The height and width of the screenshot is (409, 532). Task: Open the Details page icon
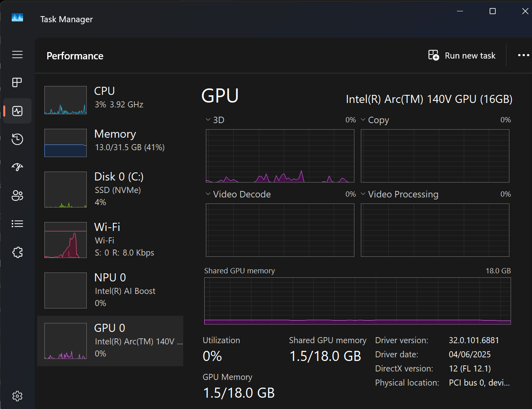(x=17, y=224)
